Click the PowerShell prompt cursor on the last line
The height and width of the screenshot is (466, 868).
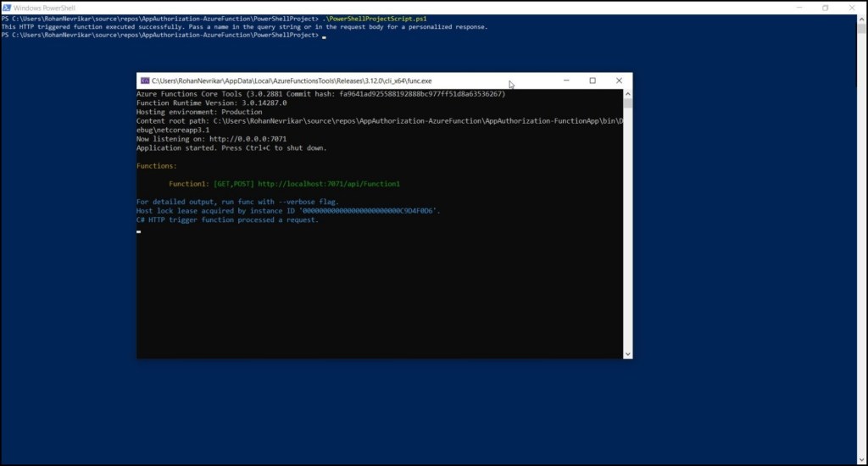[x=324, y=36]
